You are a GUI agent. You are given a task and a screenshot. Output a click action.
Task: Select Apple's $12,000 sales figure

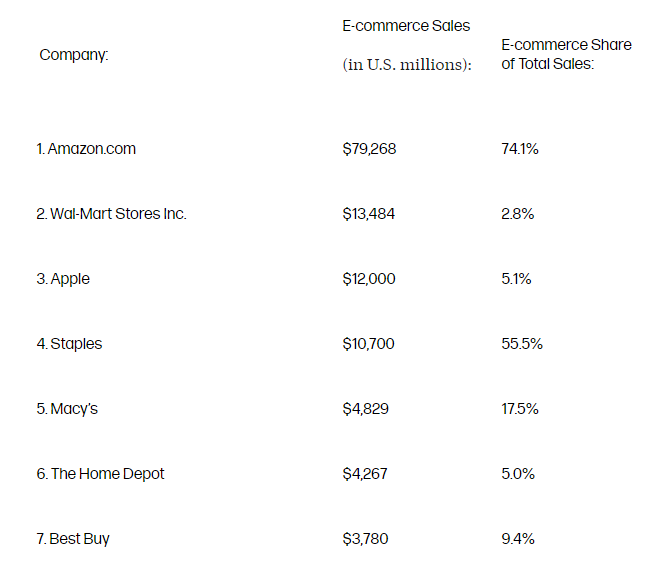369,279
